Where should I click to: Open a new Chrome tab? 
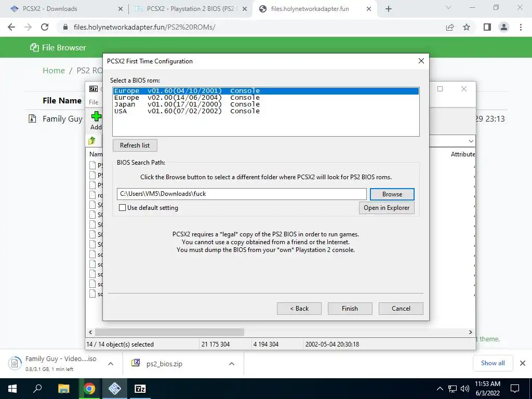[x=389, y=9]
